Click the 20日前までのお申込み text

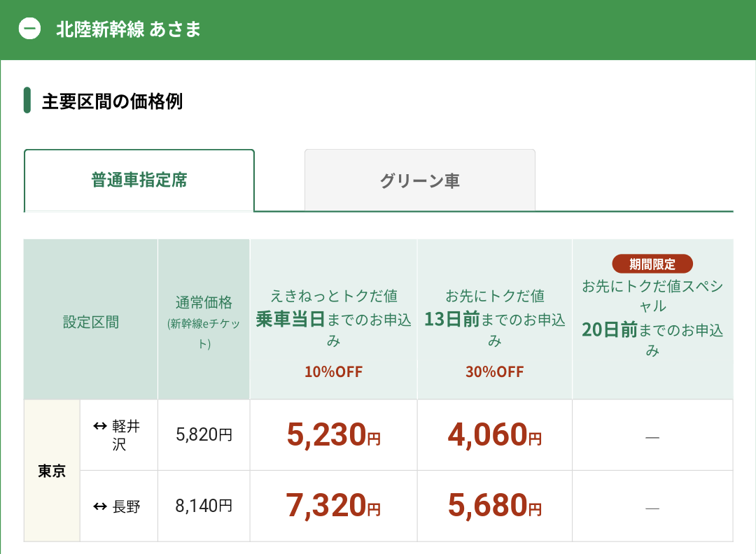point(652,340)
